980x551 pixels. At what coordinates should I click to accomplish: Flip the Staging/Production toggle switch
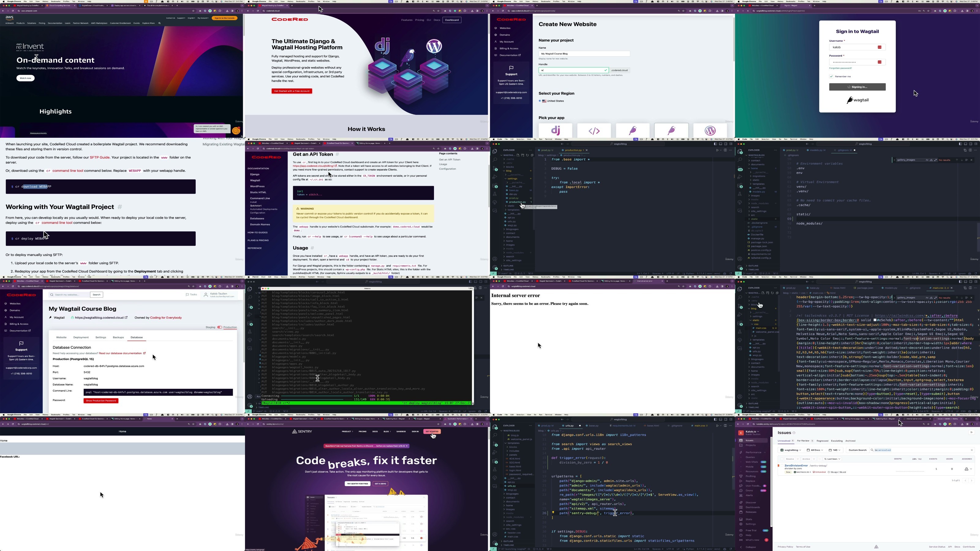click(220, 328)
